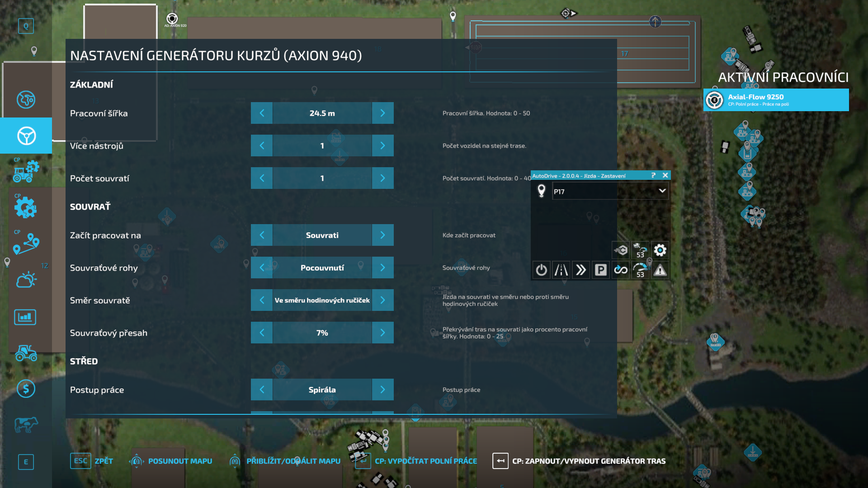868x488 pixels.
Task: Open AutoDrive settings gear icon
Action: 660,250
